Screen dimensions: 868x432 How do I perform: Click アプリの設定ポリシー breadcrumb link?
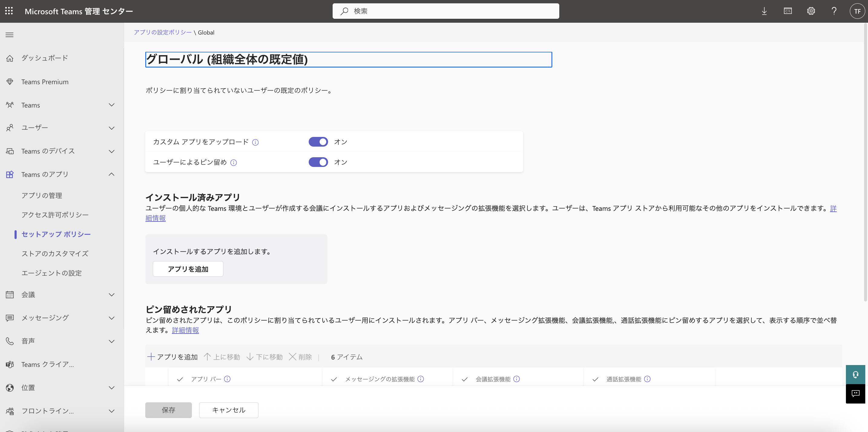click(x=163, y=32)
